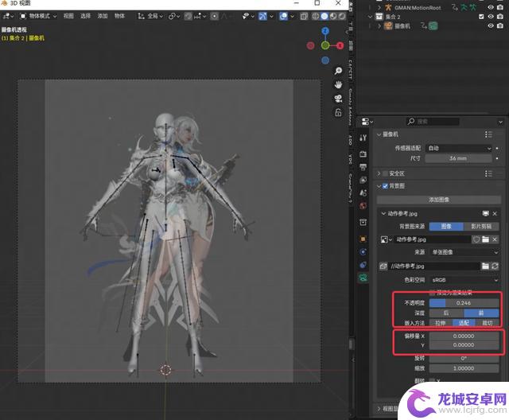Viewport: 509px width, 420px height.
Task: Open the 物体模式 interaction mode dropdown
Action: point(38,16)
